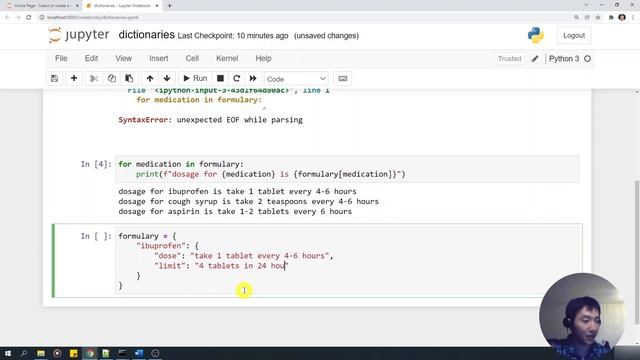Screen dimensions: 640x360
Task: Run the current cell
Action: coord(195,78)
